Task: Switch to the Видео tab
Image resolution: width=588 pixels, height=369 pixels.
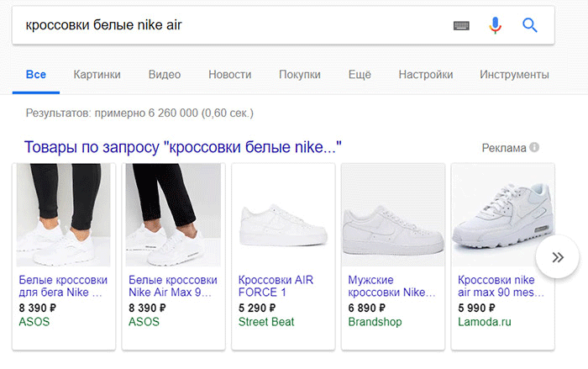Action: coord(165,75)
